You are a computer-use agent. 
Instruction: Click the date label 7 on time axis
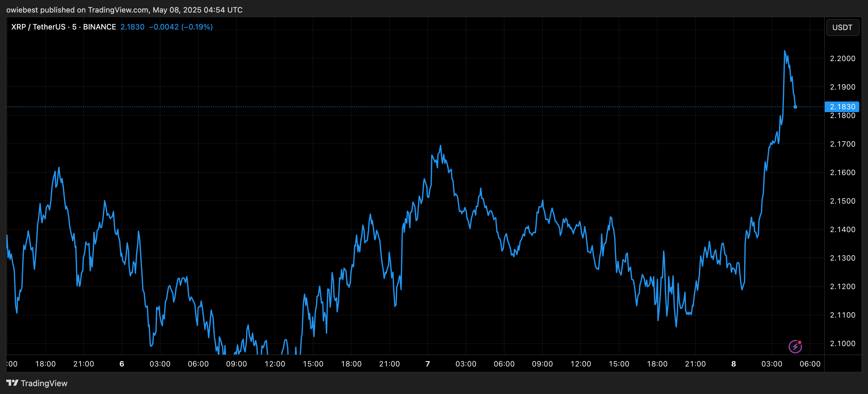tap(428, 364)
